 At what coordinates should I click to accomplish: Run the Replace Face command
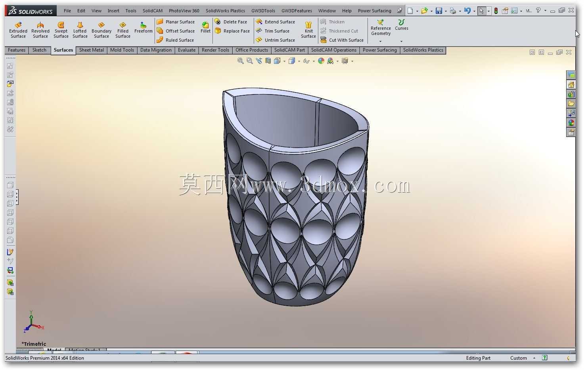point(232,31)
